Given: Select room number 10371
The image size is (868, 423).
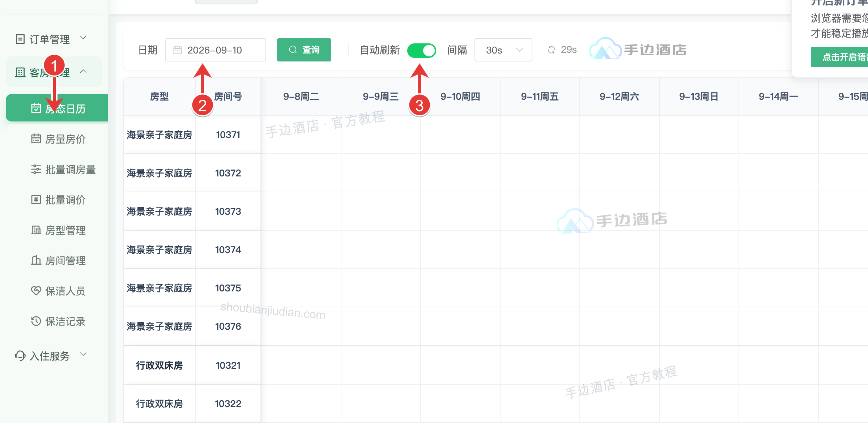Looking at the screenshot, I should [228, 135].
